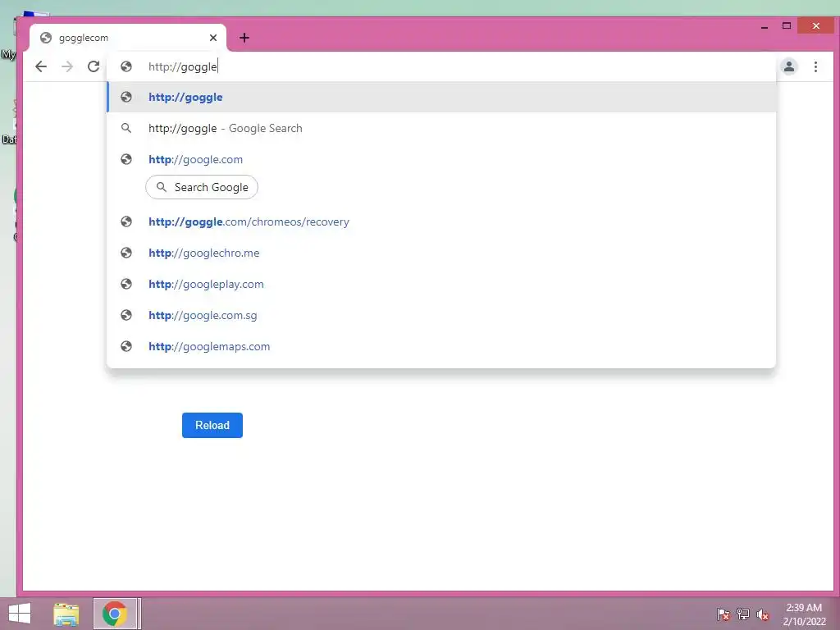Maximize the Chrome window
Image resolution: width=840 pixels, height=630 pixels.
[787, 25]
